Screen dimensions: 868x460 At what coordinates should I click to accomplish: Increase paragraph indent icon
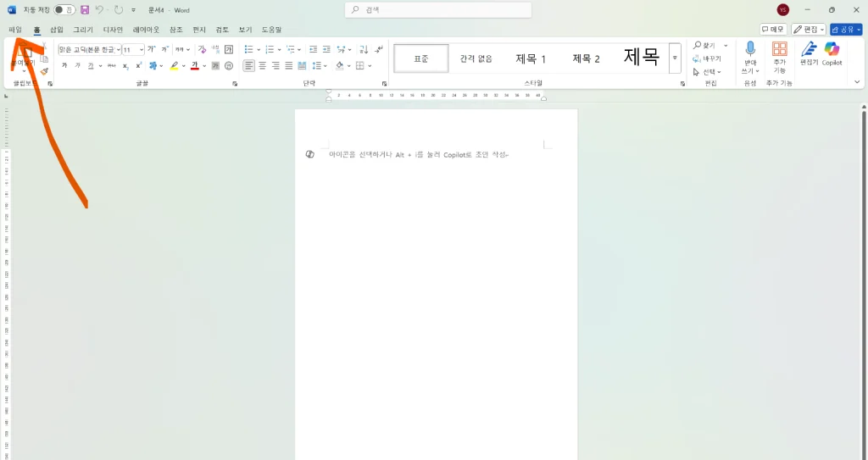click(326, 50)
